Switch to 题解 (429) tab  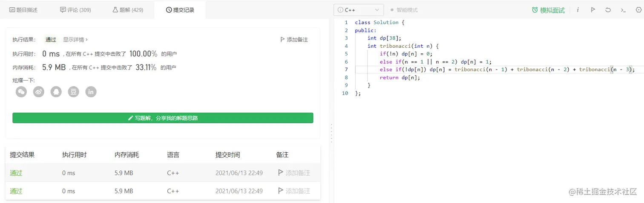click(128, 10)
